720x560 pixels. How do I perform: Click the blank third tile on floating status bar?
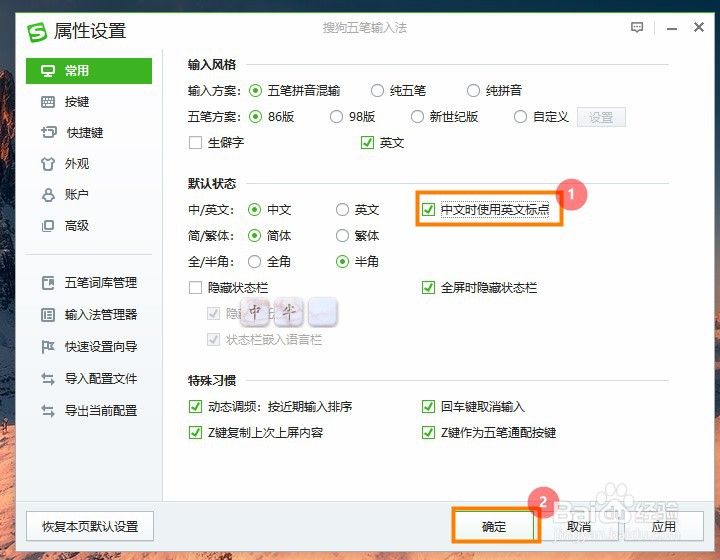click(x=323, y=313)
